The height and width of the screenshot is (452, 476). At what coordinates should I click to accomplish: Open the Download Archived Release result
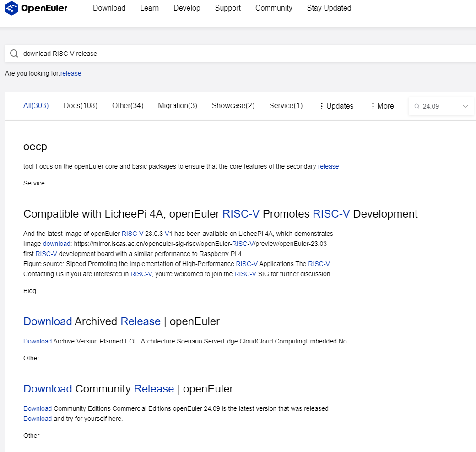(x=121, y=321)
